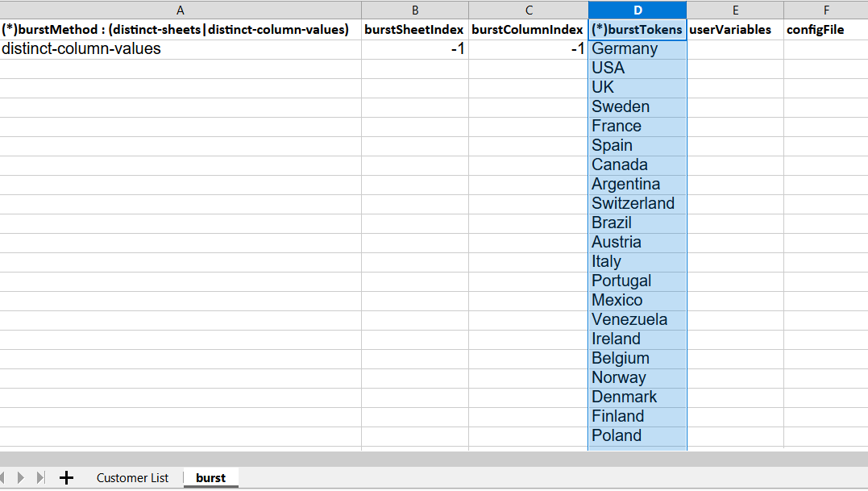The width and height of the screenshot is (868, 491).
Task: Click the burstColumnIndex header cell
Action: point(529,30)
